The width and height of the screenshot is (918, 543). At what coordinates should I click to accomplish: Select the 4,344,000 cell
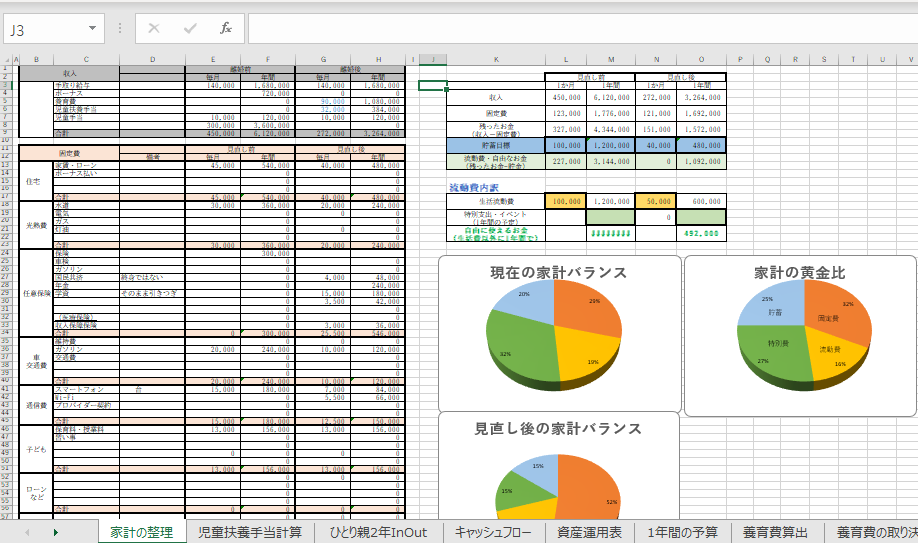pos(611,129)
